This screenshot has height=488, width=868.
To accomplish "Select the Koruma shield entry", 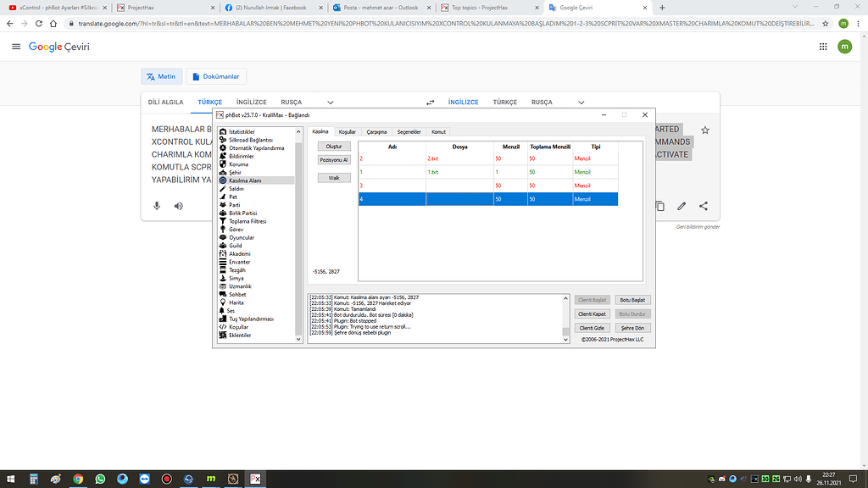I will pos(238,164).
